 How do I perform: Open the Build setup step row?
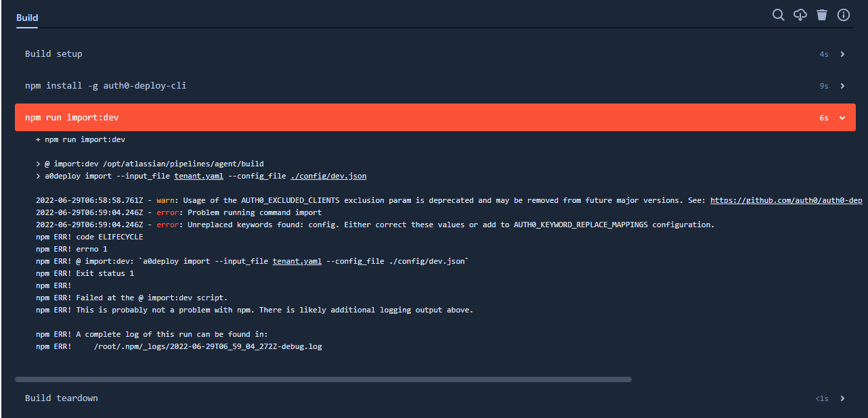click(435, 54)
